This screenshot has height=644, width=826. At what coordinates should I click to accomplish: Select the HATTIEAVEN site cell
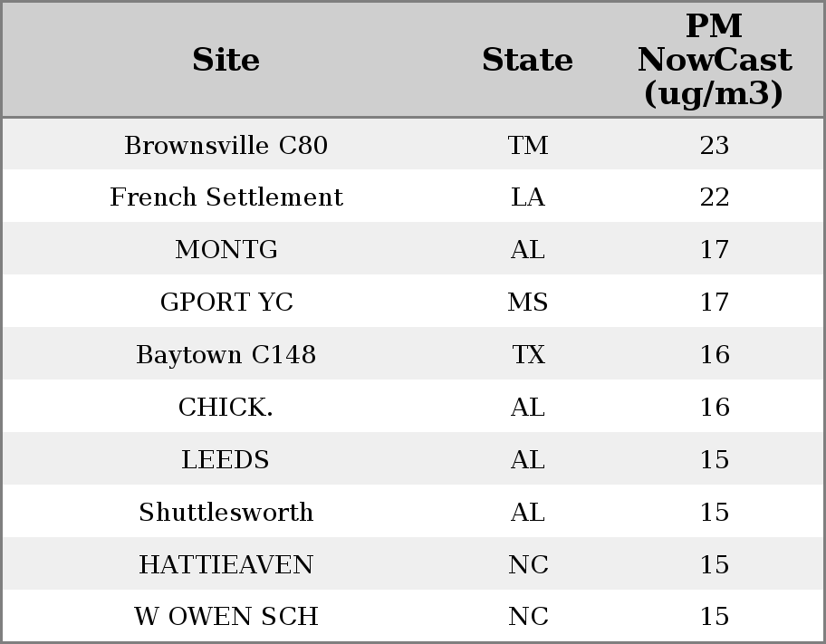click(226, 565)
